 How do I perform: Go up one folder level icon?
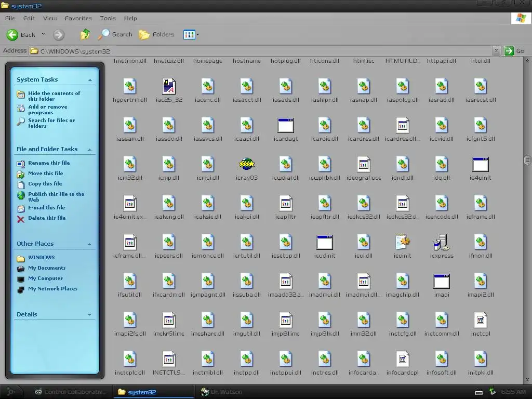(x=85, y=34)
